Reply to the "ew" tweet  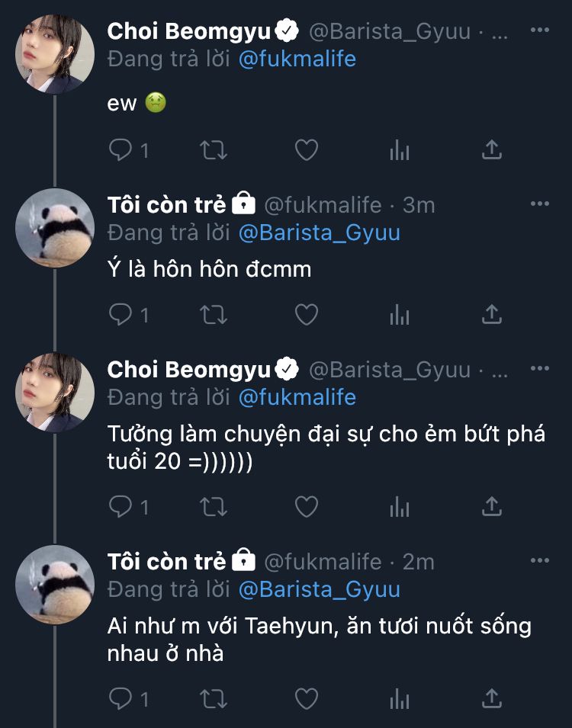point(121,150)
